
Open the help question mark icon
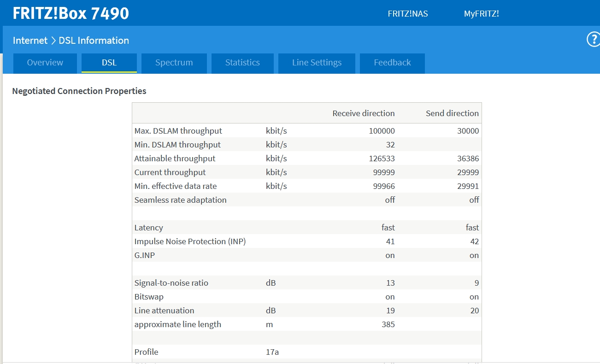tap(593, 40)
